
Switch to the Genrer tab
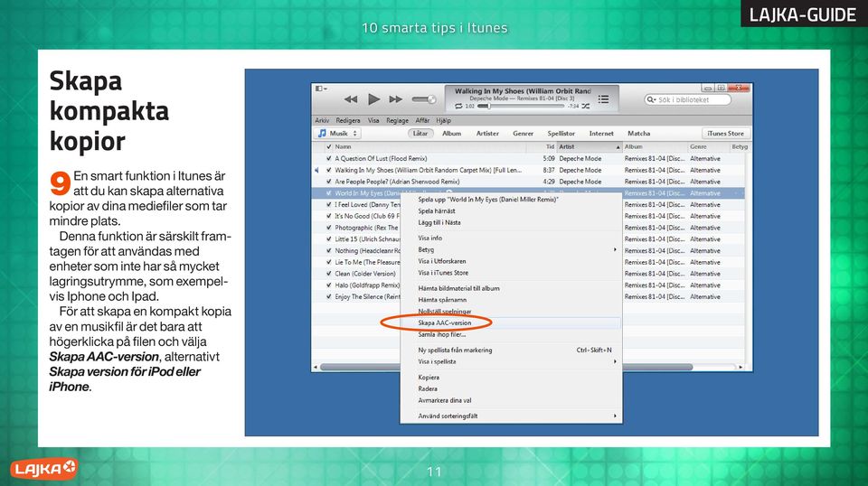coord(524,134)
